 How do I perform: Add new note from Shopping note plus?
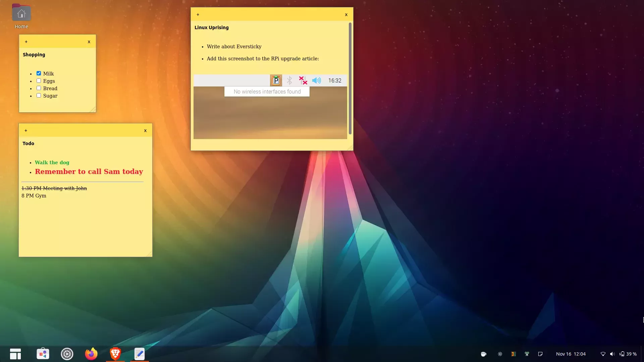(x=26, y=42)
